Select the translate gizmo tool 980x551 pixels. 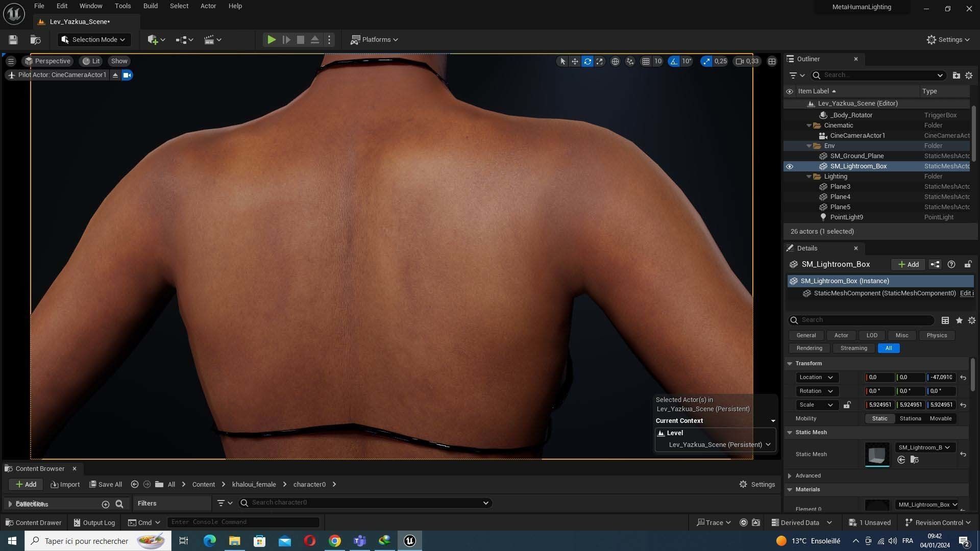tap(575, 61)
